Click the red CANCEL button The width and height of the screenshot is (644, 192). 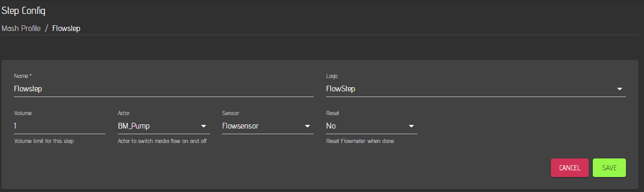pos(570,168)
